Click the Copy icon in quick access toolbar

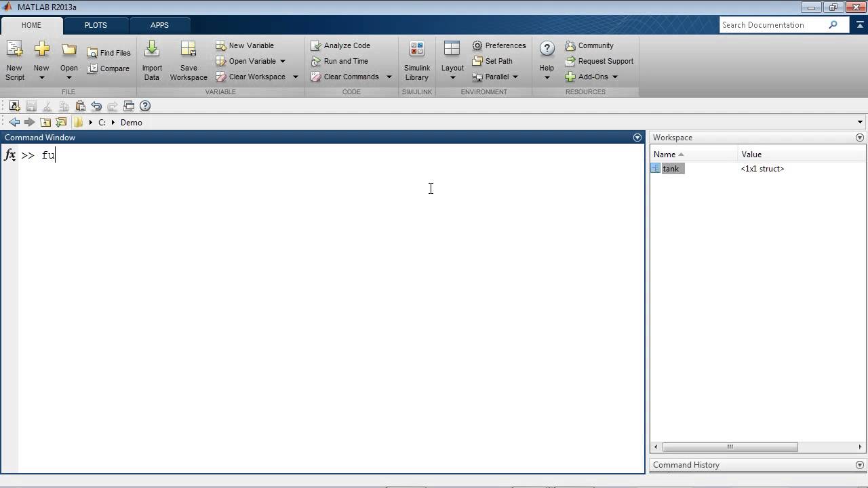(63, 106)
